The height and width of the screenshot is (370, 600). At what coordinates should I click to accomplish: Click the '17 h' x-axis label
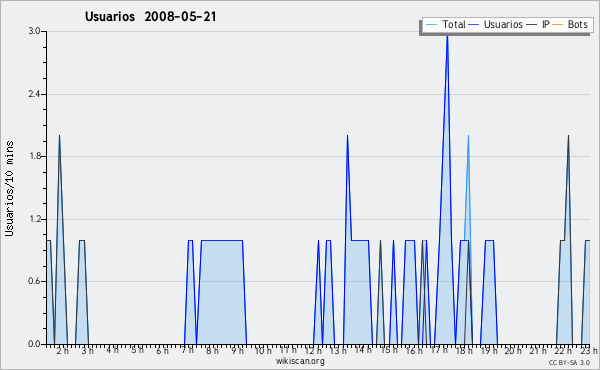click(439, 350)
